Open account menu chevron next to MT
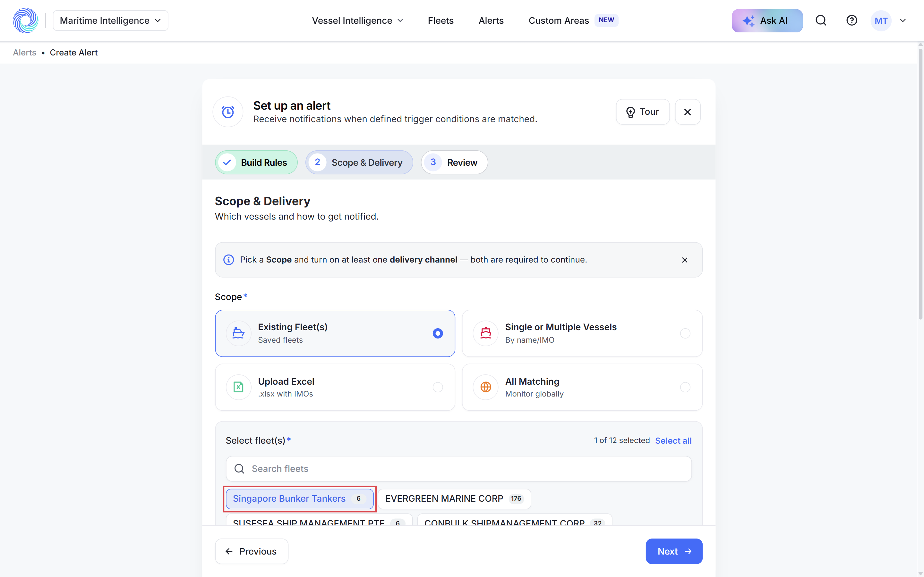Screen dimensions: 924x577 pos(903,21)
